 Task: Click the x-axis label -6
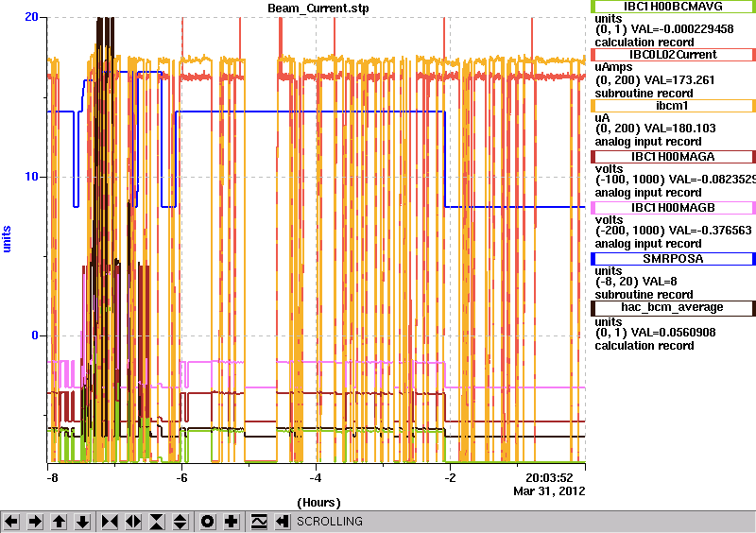[x=181, y=478]
